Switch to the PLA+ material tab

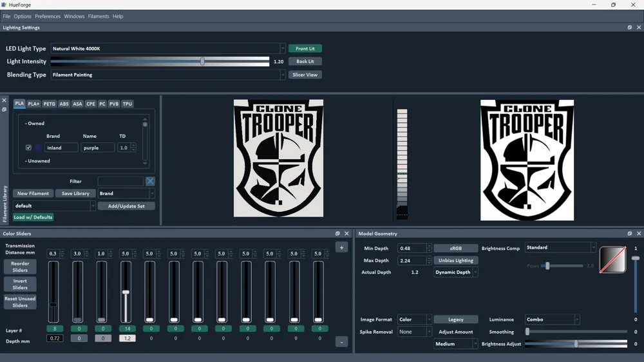pos(33,104)
